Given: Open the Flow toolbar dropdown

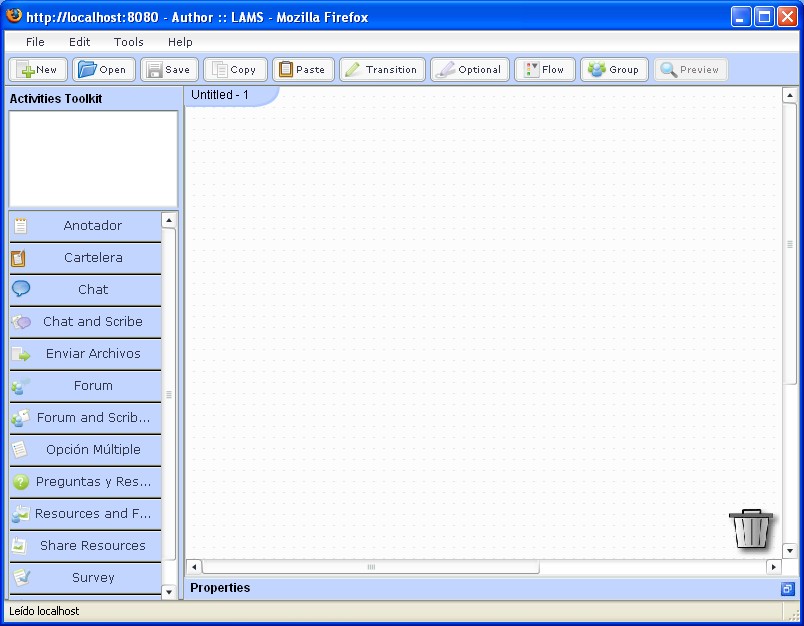Looking at the screenshot, I should 544,70.
